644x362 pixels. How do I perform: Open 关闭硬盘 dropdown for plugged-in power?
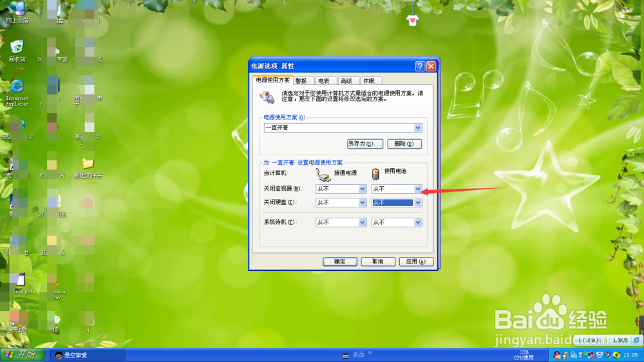[341, 202]
